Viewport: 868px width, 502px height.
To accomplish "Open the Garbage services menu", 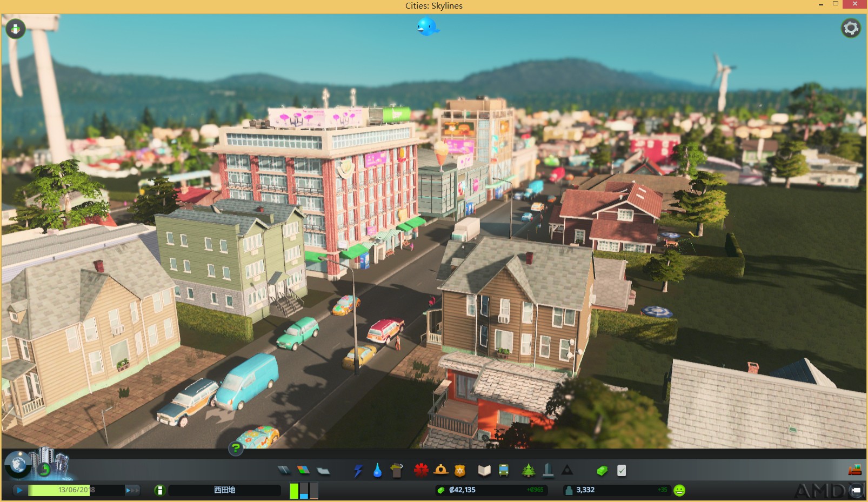I will [397, 471].
